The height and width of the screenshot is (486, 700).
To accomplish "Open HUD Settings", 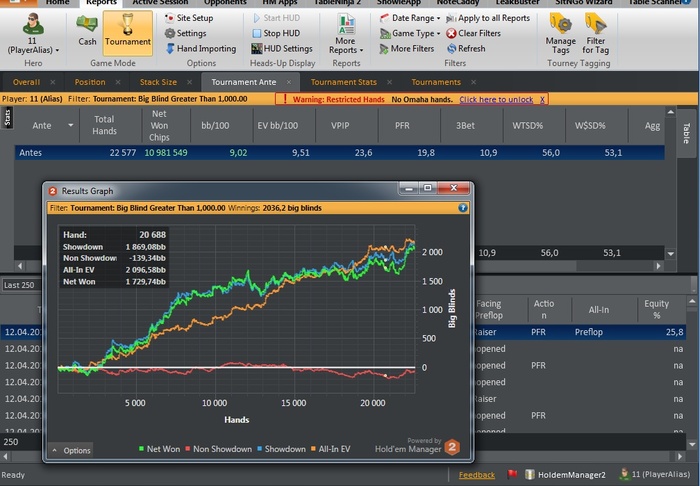I will 282,48.
